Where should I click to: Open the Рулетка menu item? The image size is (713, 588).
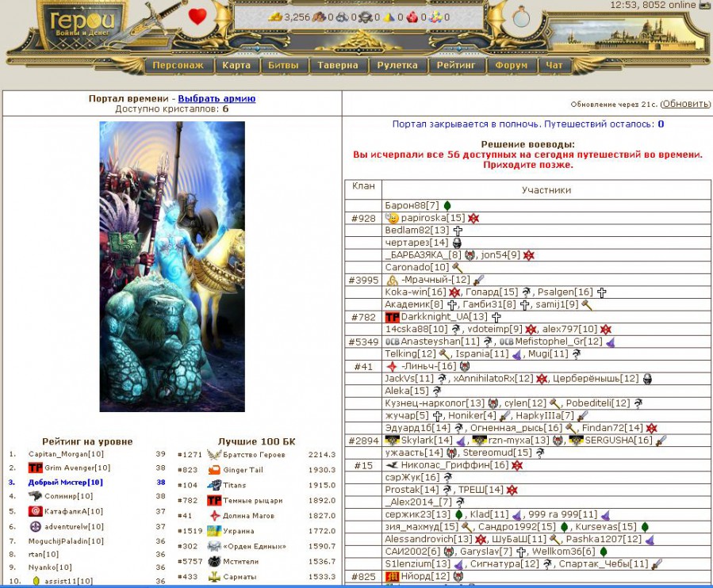pyautogui.click(x=397, y=66)
